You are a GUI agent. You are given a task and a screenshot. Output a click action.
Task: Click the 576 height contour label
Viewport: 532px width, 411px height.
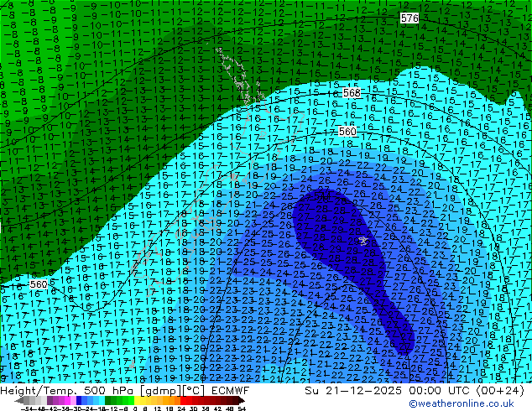(409, 18)
